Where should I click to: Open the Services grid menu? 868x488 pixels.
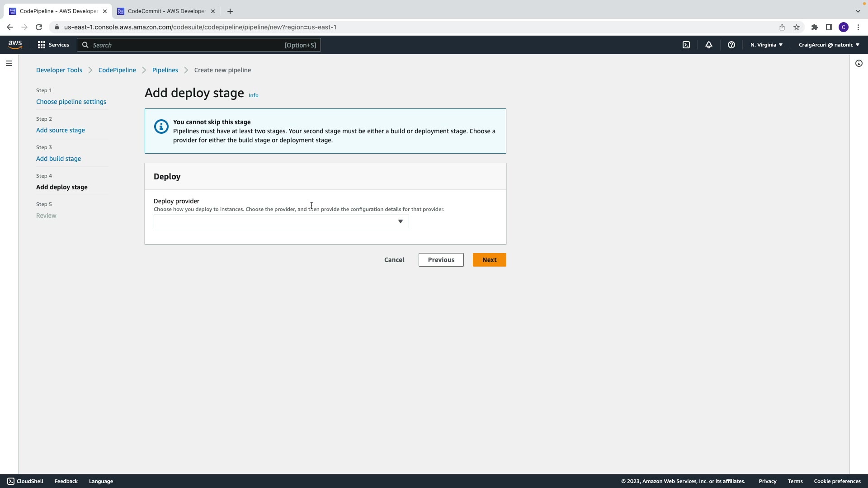coord(53,45)
